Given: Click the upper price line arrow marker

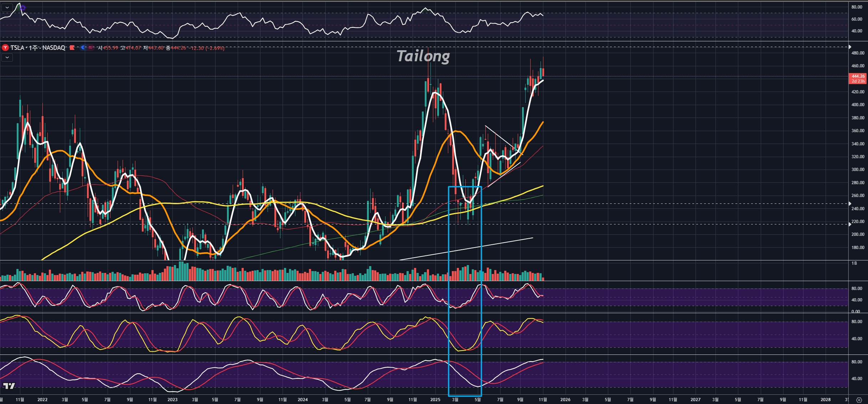Looking at the screenshot, I should [849, 47].
